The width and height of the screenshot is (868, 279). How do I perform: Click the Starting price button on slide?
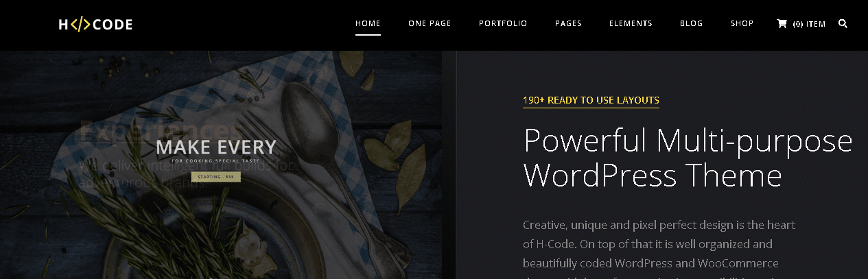pyautogui.click(x=216, y=177)
